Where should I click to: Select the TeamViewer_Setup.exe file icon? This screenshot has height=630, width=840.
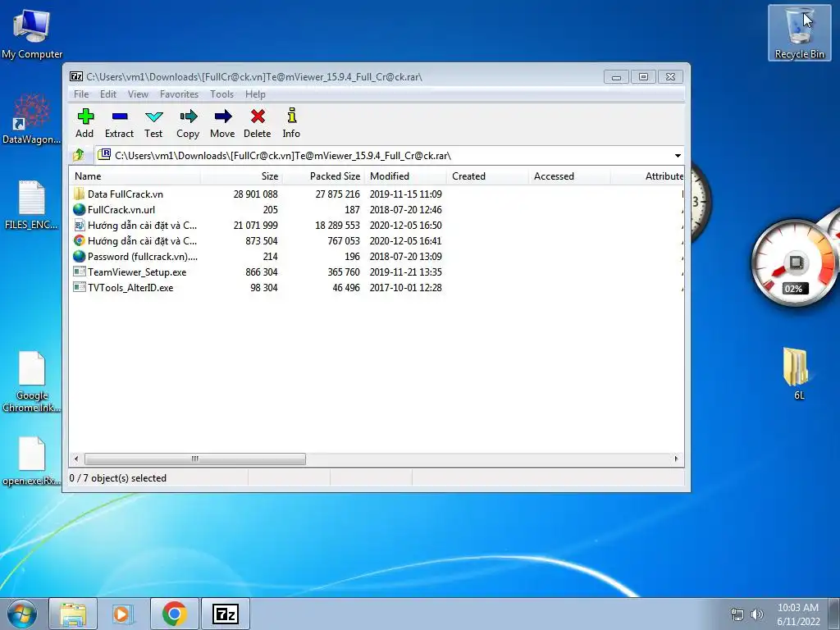pyautogui.click(x=80, y=272)
